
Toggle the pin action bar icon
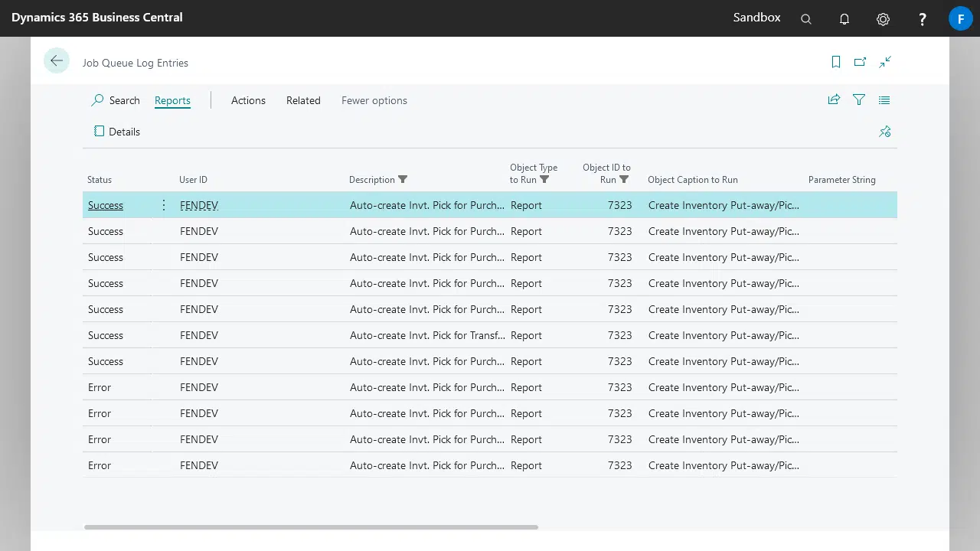885,132
